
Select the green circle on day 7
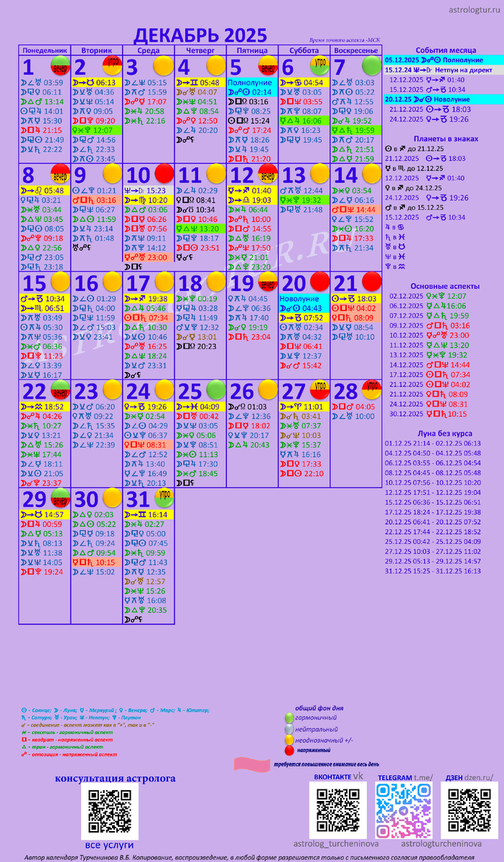coord(371,66)
